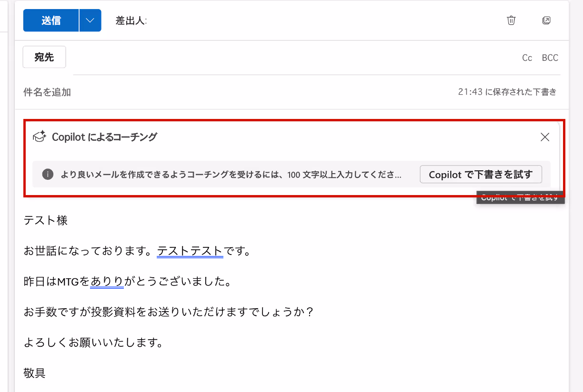This screenshot has width=583, height=392.
Task: Add Cc recipients
Action: (527, 58)
